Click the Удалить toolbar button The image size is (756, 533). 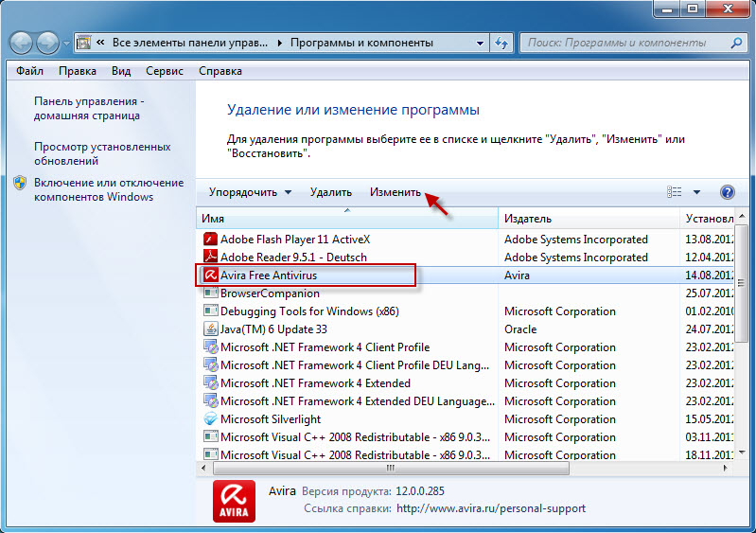pos(331,192)
